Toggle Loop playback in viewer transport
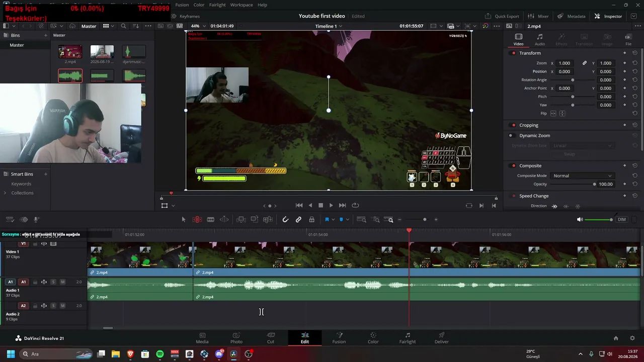Screen dimensions: 644x362 point(355,205)
